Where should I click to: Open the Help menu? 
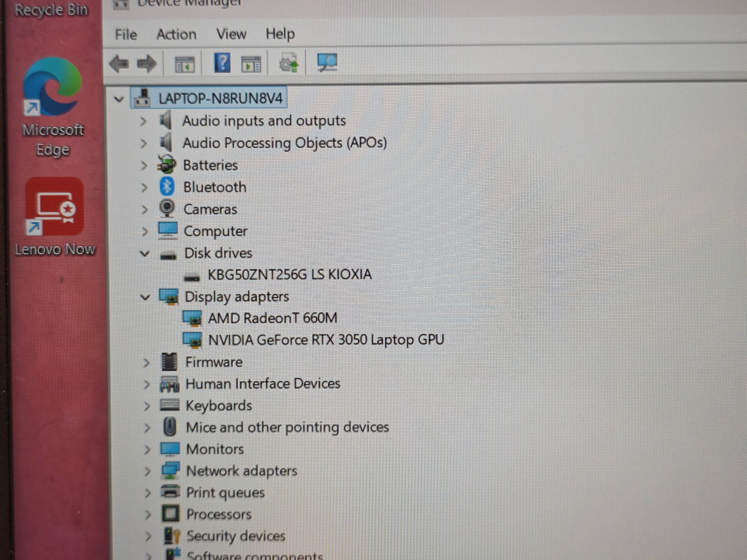pyautogui.click(x=280, y=34)
